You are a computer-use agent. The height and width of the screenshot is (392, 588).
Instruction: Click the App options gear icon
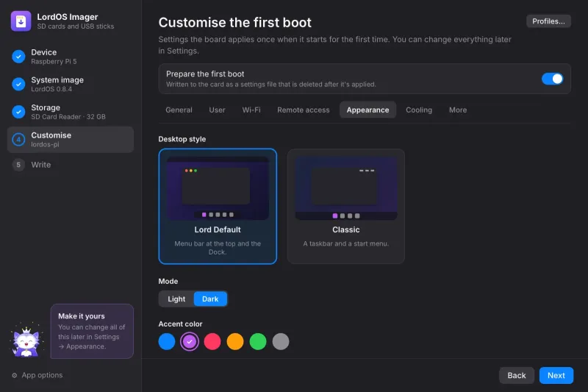point(14,375)
